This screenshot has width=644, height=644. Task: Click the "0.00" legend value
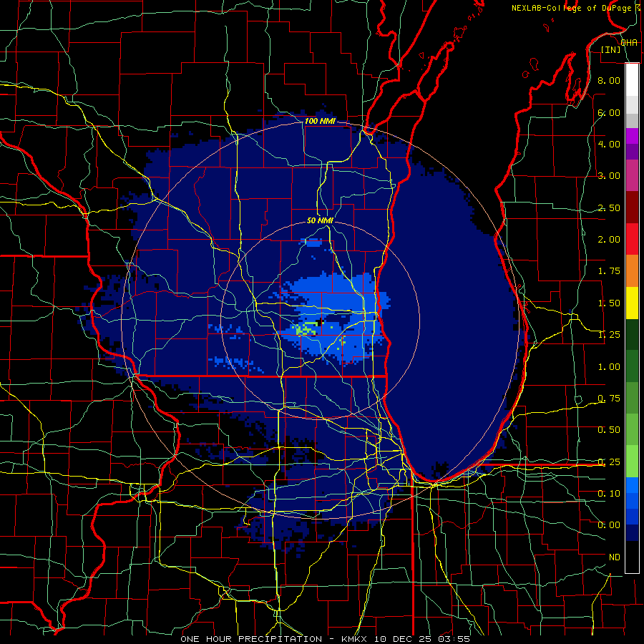pyautogui.click(x=608, y=525)
